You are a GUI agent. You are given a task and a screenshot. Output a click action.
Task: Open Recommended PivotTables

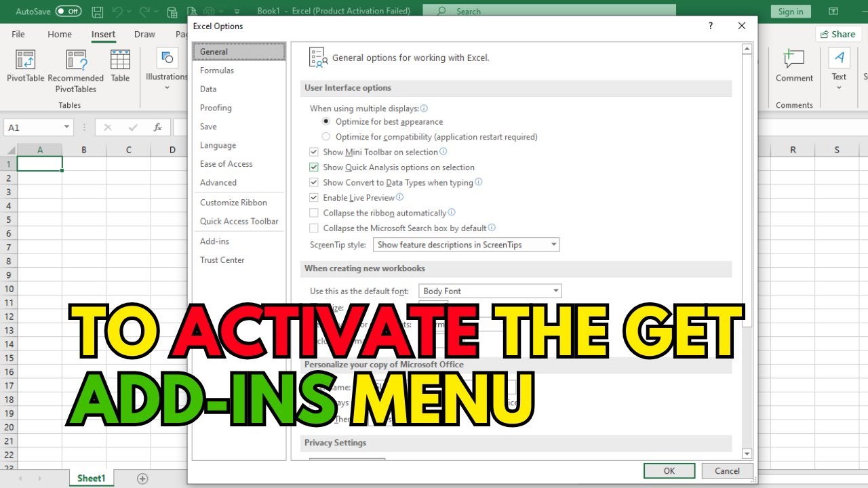pyautogui.click(x=76, y=71)
